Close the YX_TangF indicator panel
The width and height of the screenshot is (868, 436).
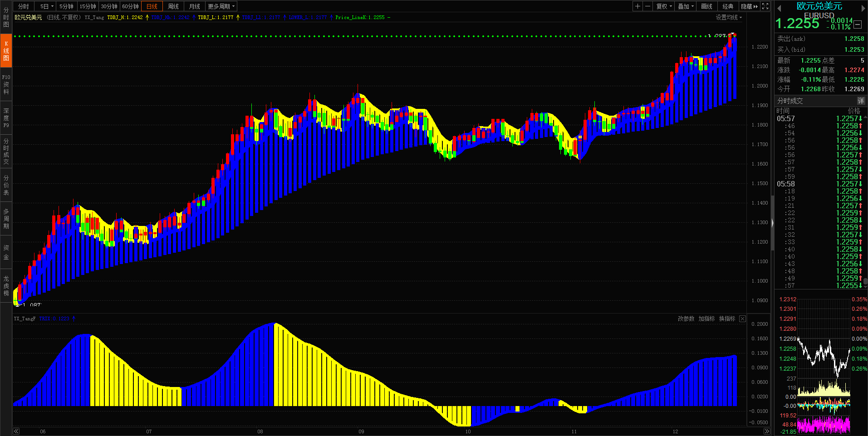(742, 319)
